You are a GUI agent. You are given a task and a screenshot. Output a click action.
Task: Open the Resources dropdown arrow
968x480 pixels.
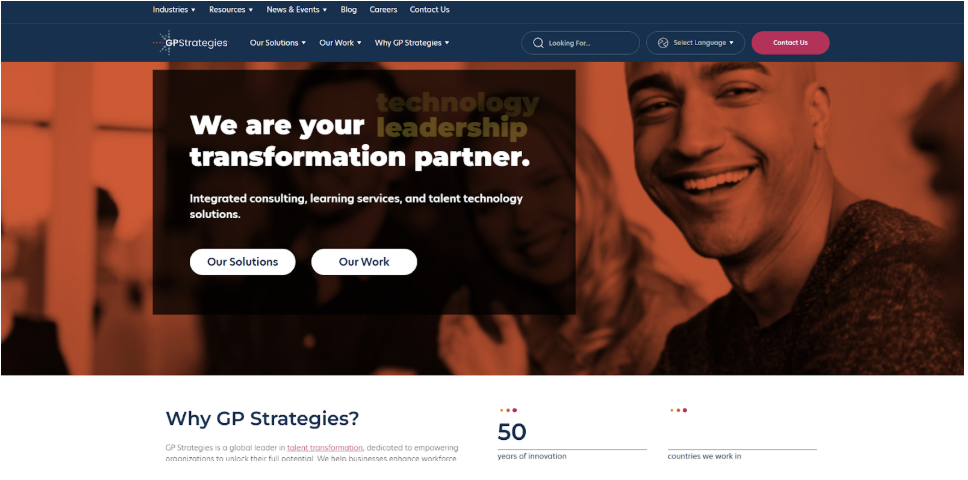(251, 10)
